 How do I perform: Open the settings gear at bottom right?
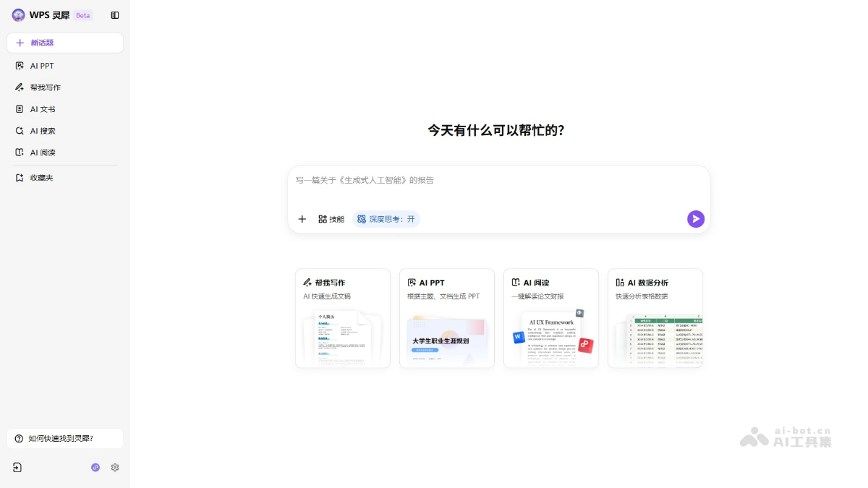[x=115, y=467]
